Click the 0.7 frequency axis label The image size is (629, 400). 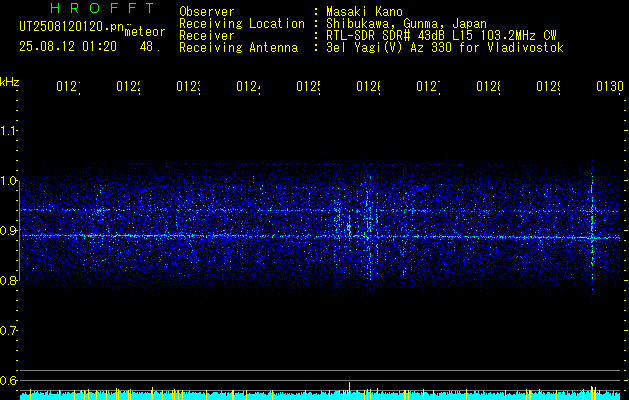(x=9, y=330)
